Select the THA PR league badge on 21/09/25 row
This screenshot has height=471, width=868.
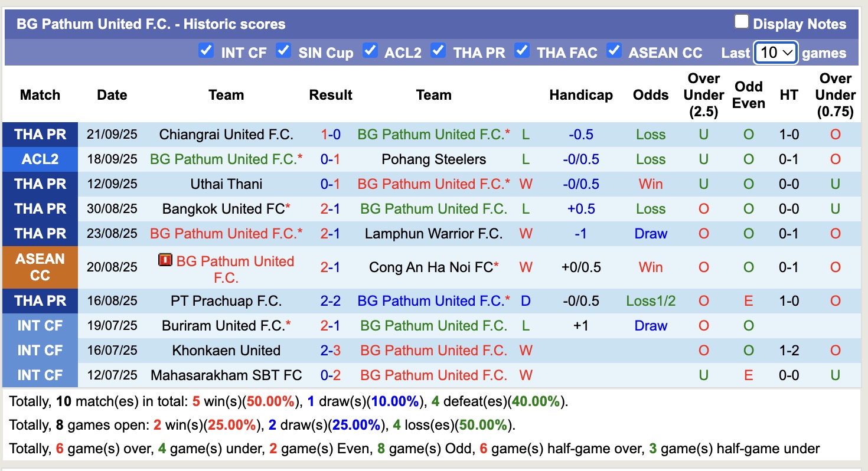(40, 135)
